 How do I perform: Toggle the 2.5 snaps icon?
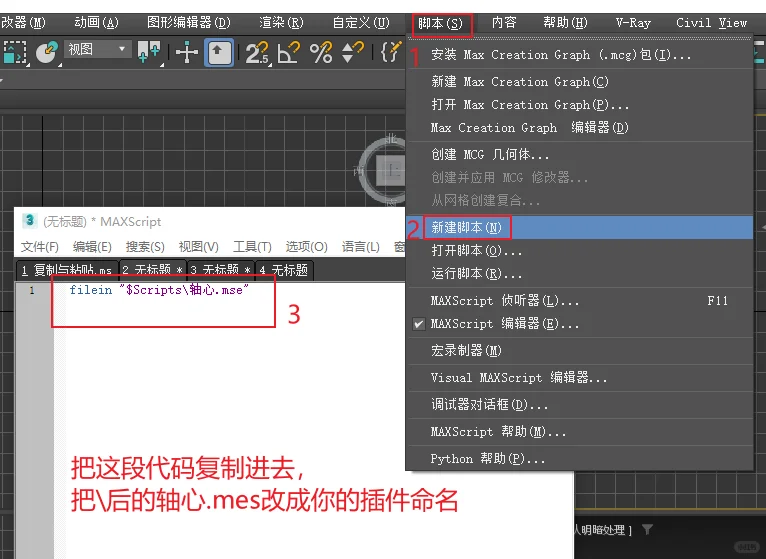pyautogui.click(x=256, y=52)
